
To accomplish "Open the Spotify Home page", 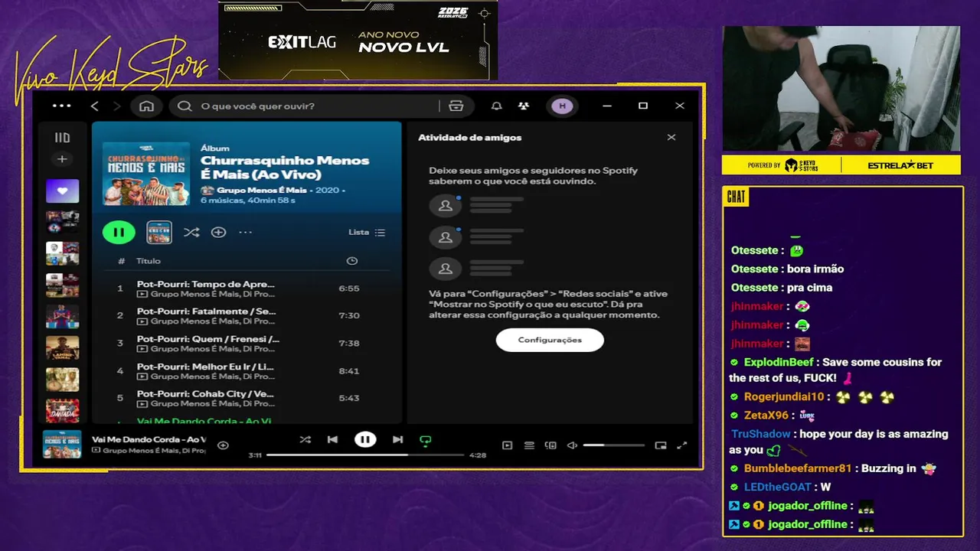I will 146,106.
